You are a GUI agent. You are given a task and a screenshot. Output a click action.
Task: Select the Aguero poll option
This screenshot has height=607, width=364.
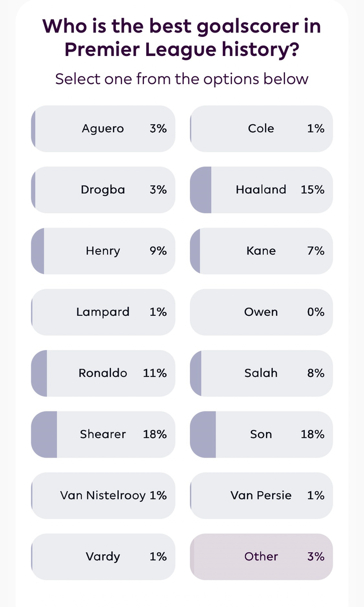103,129
